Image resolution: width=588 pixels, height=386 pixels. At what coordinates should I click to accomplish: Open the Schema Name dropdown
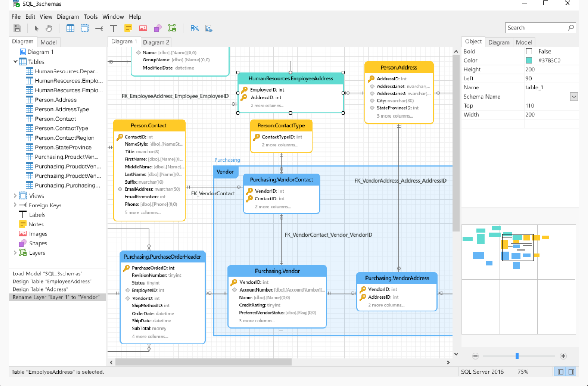(574, 96)
